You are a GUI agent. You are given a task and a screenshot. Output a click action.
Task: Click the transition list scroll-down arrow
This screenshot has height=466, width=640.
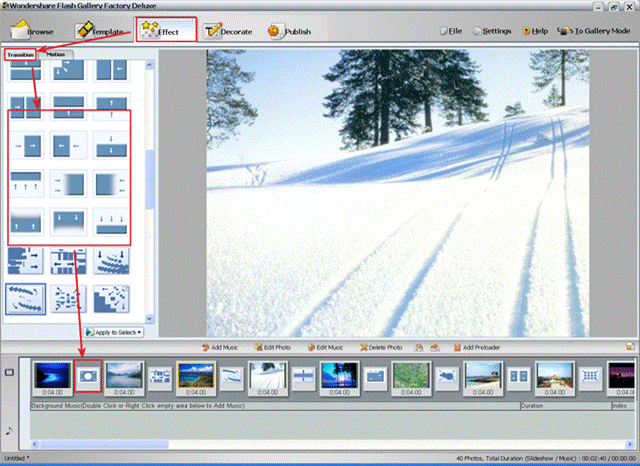(149, 319)
